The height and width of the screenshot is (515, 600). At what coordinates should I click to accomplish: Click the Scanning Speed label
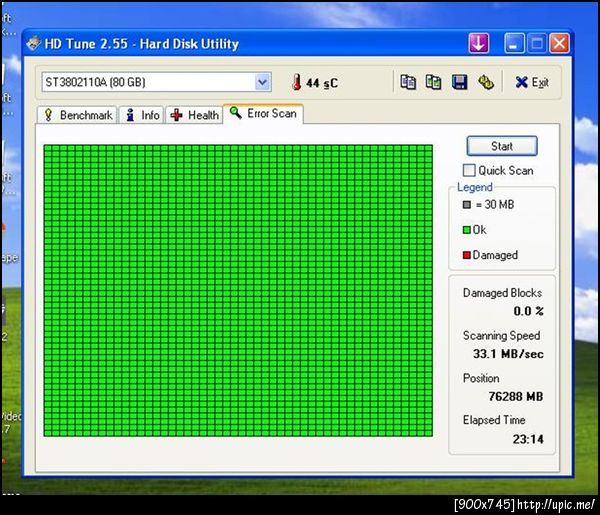(502, 336)
